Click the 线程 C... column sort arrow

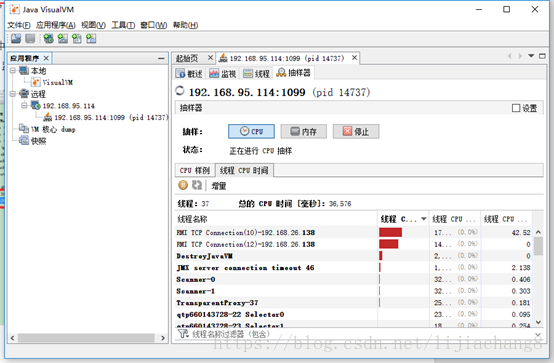(423, 219)
